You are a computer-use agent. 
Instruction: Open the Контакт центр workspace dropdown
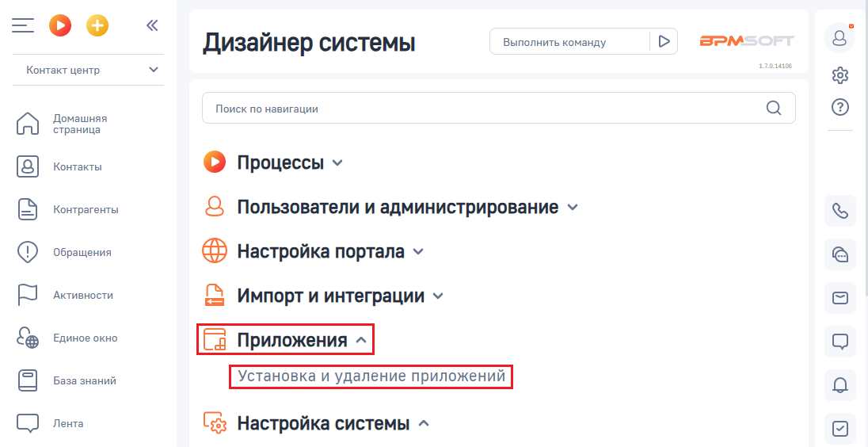coord(88,70)
